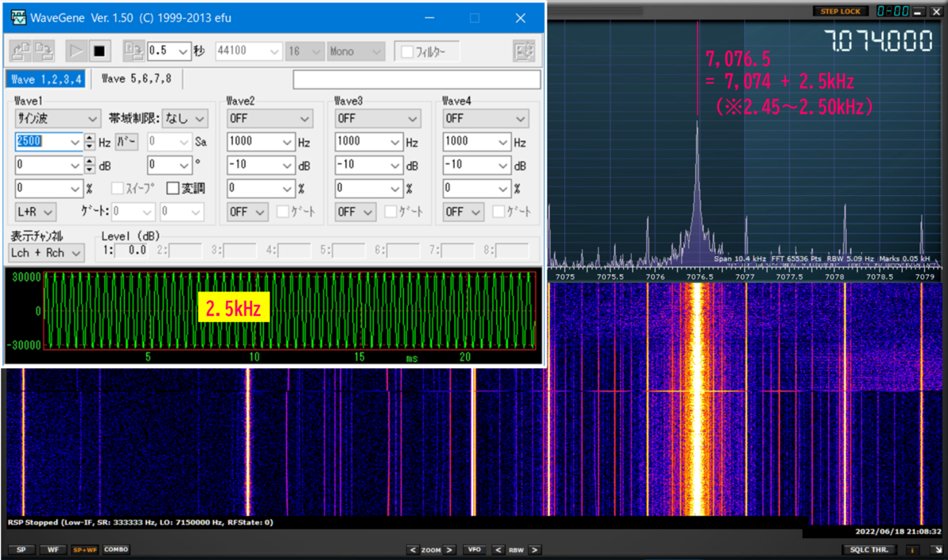Viewport: 948px width, 560px height.
Task: Select the Wave 1,2,3,4 tab
Action: [x=47, y=78]
